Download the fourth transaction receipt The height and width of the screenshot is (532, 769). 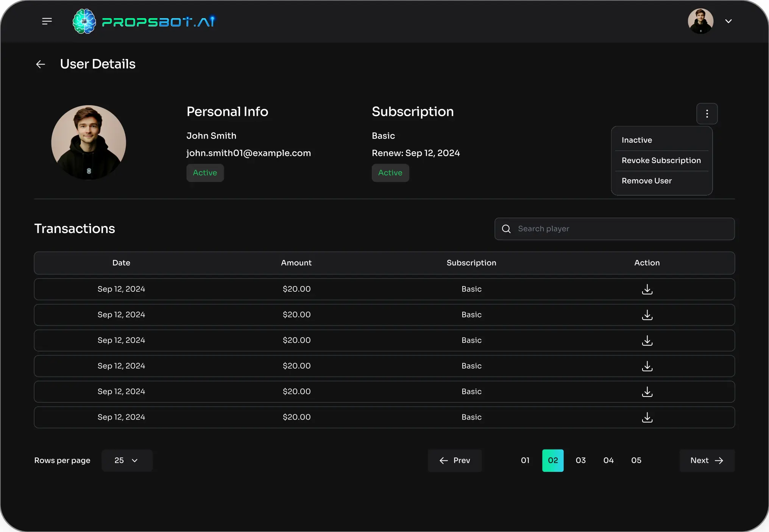647,366
